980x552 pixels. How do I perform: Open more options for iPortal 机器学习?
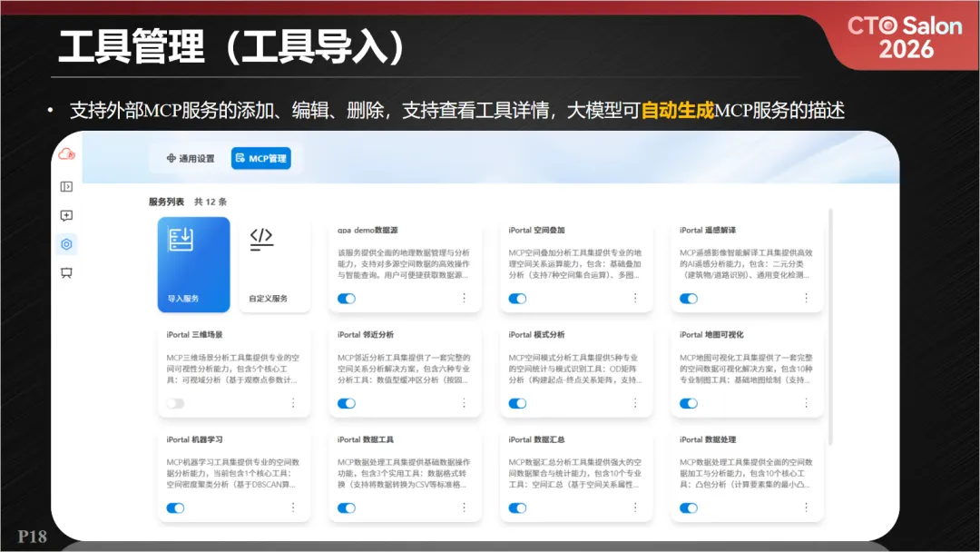[x=292, y=507]
